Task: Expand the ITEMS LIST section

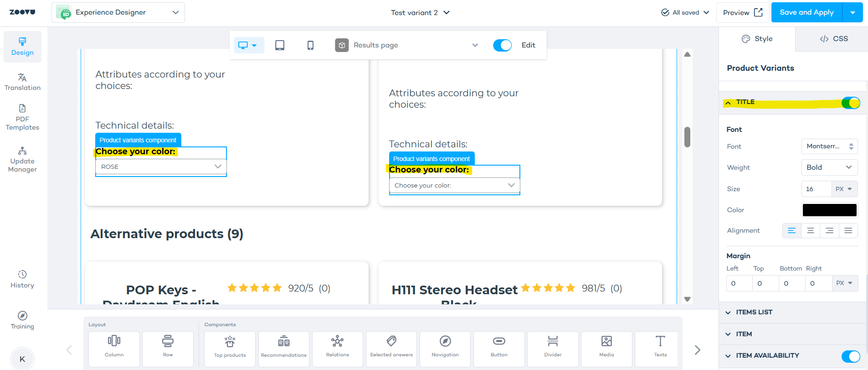Action: 754,313
